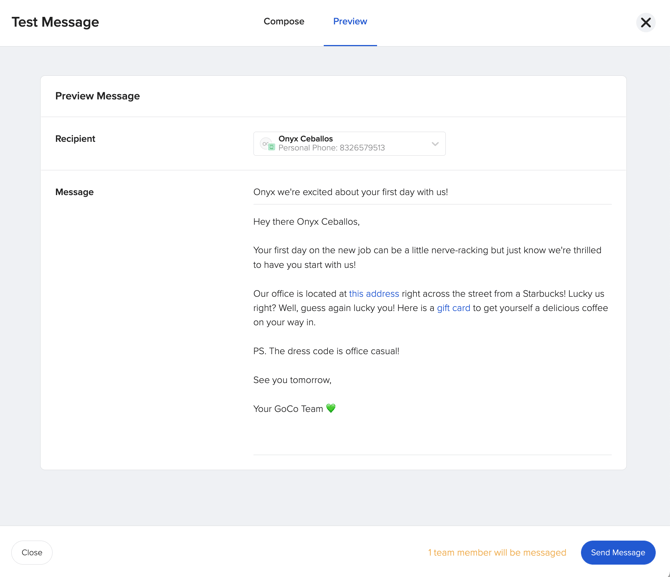
Task: Click the Message field label
Action: [74, 192]
